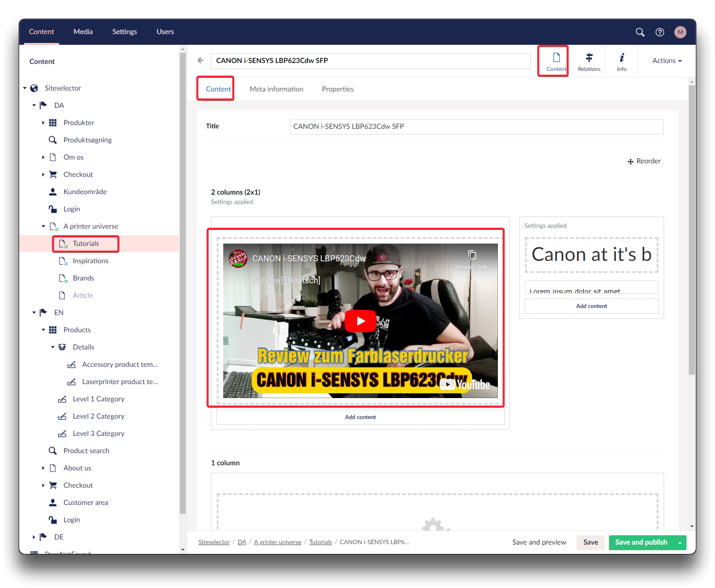The width and height of the screenshot is (715, 588).
Task: Click the Save button
Action: pos(590,542)
